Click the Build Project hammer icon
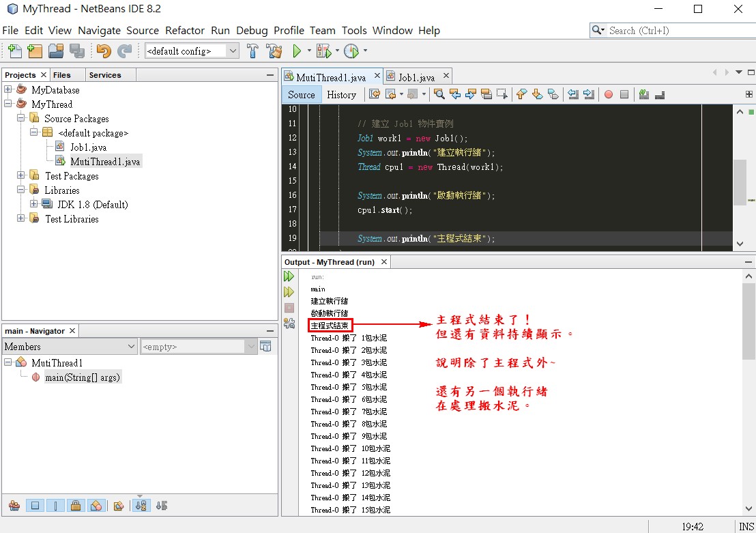The width and height of the screenshot is (756, 533). [252, 51]
